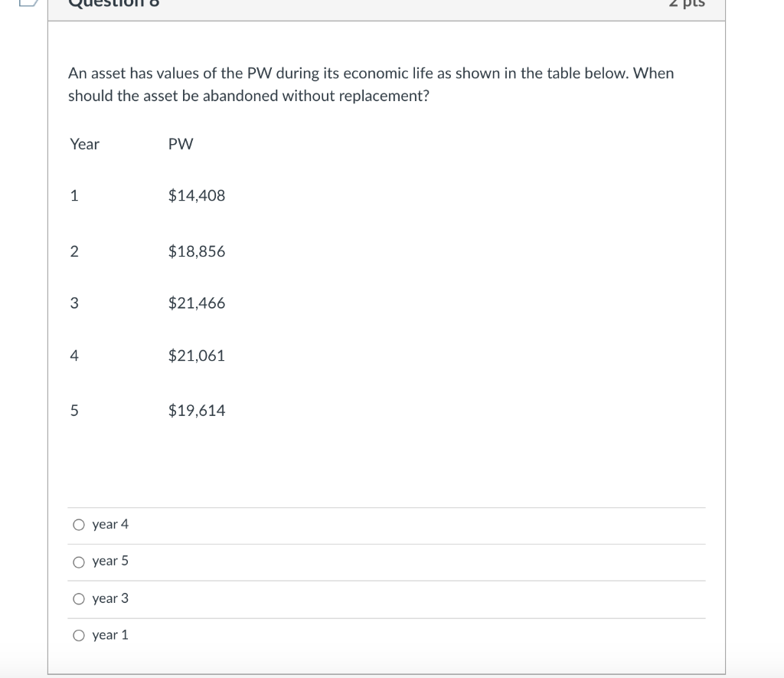Choose the 'year 5' radio option
784x678 pixels.
tap(78, 562)
